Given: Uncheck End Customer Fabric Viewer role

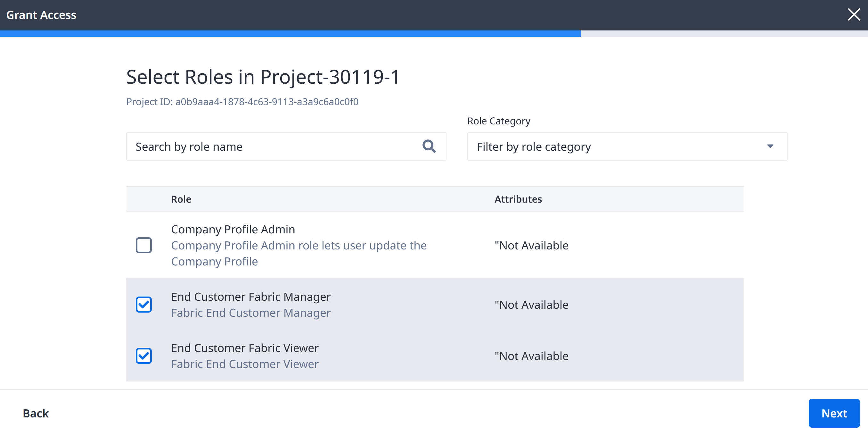Looking at the screenshot, I should [x=144, y=356].
